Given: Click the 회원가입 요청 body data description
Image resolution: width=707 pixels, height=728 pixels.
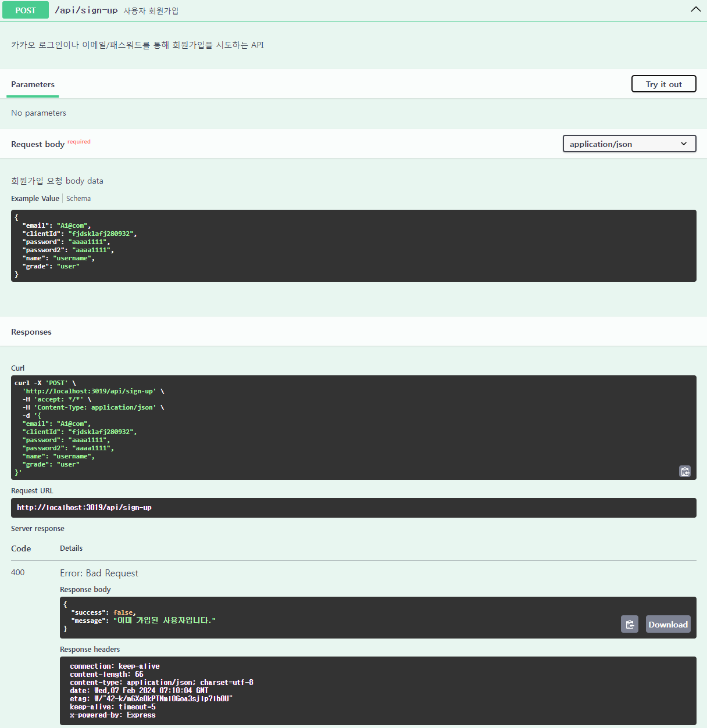Looking at the screenshot, I should coord(57,181).
